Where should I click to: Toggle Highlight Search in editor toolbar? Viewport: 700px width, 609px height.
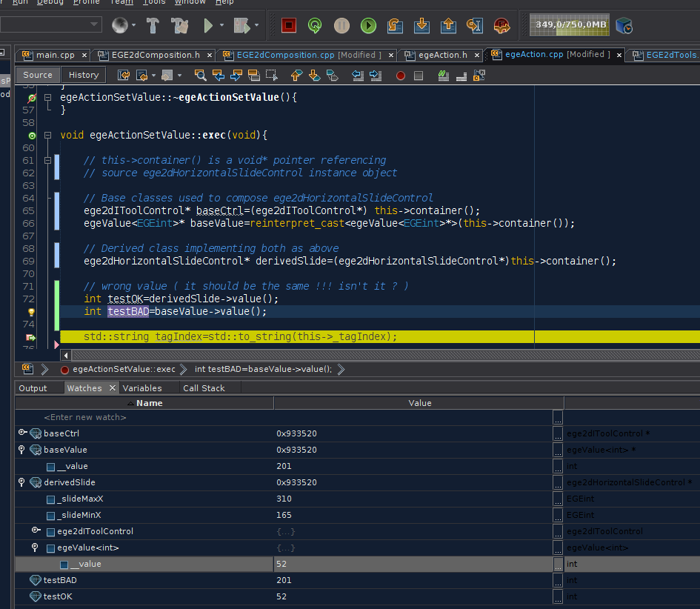[254, 76]
